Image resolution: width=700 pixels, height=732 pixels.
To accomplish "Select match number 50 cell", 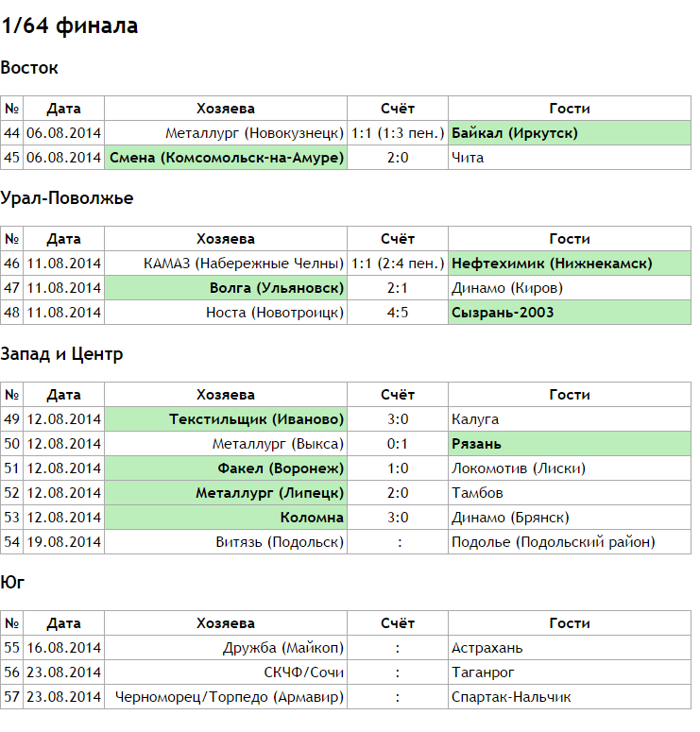I will click(12, 444).
